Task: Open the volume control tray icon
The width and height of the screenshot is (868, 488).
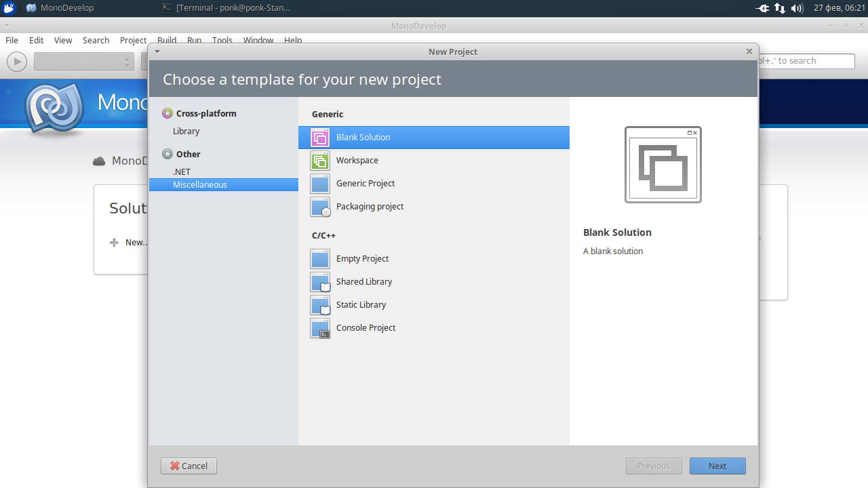Action: tap(797, 8)
